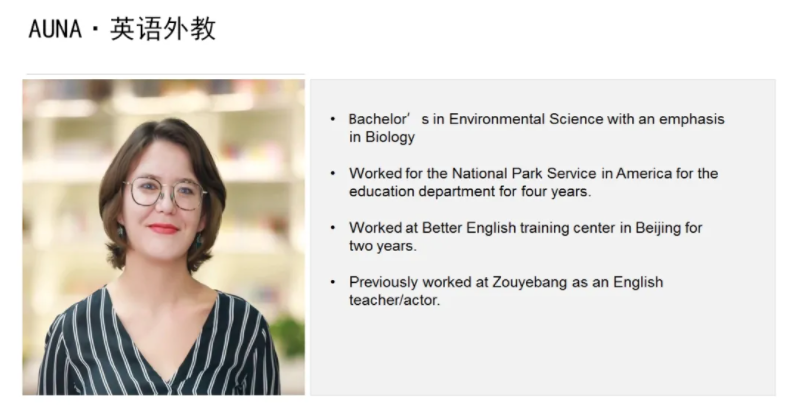
Task: Click the bullet dot before "Worked at Better English"
Action: [x=333, y=228]
